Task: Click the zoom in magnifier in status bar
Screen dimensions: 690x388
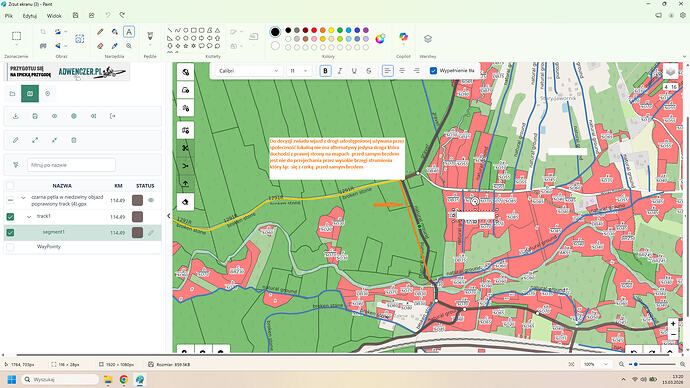Action: 683,364
